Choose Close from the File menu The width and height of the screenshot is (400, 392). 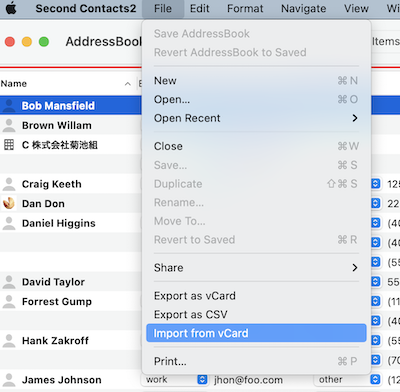pos(256,146)
